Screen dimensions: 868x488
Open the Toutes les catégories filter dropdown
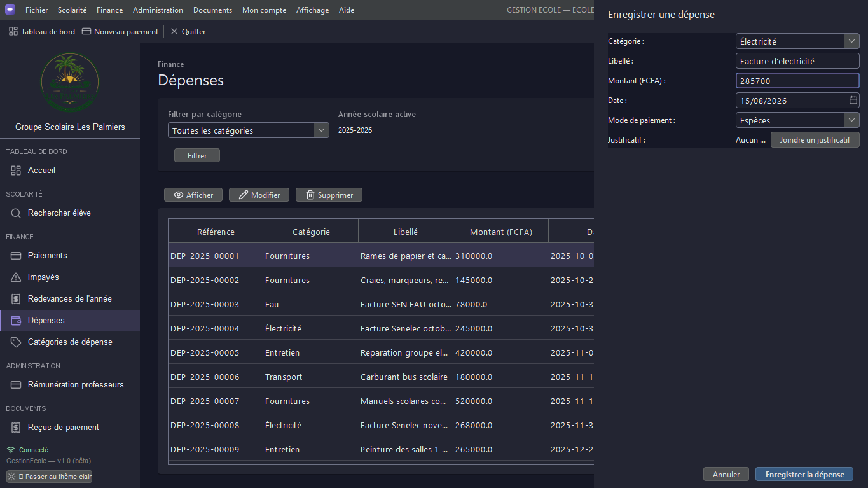pos(249,130)
